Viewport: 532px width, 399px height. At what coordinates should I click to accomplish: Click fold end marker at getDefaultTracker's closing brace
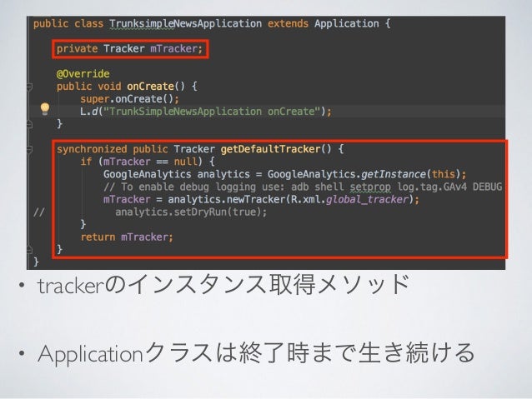point(29,250)
